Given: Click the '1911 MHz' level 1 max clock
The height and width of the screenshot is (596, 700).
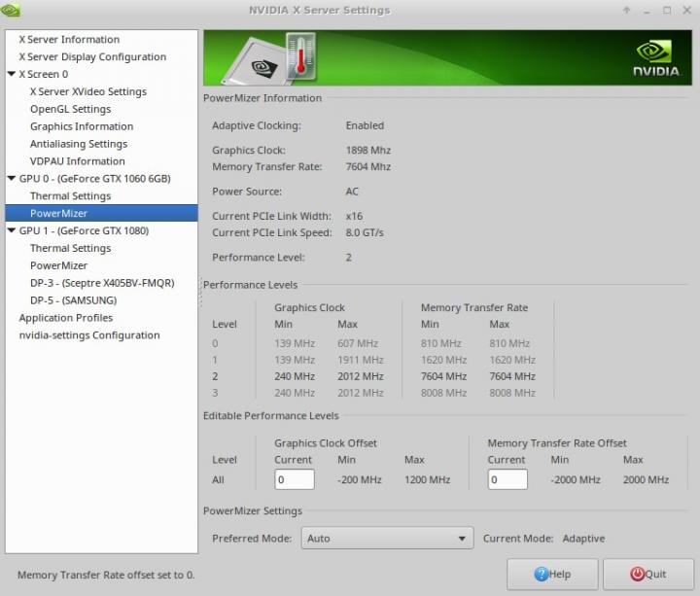Looking at the screenshot, I should tap(361, 360).
